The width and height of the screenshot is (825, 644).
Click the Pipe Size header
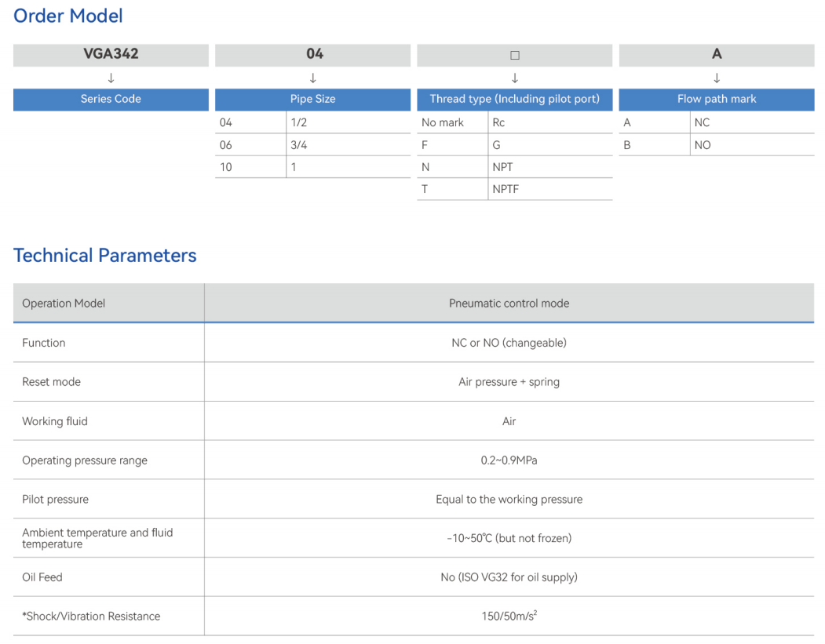tap(312, 99)
